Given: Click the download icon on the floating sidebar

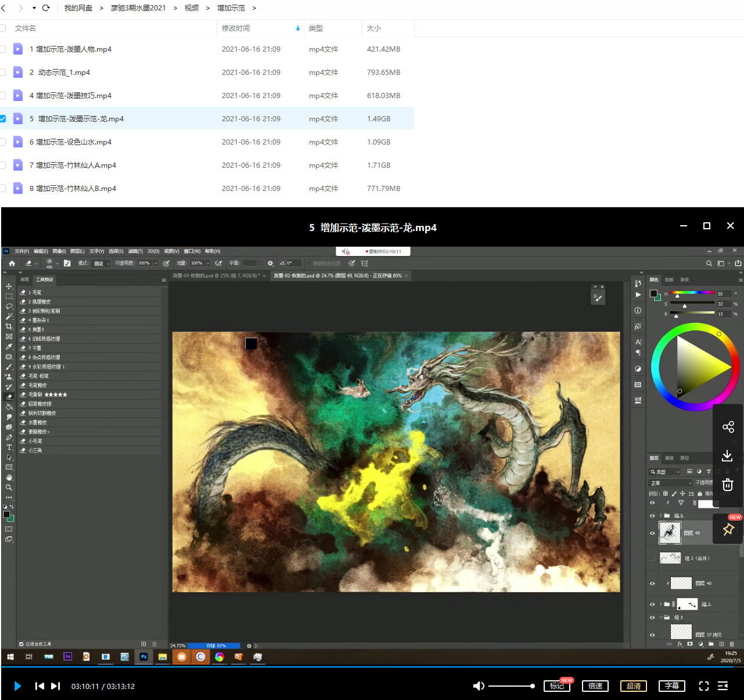Looking at the screenshot, I should [727, 456].
